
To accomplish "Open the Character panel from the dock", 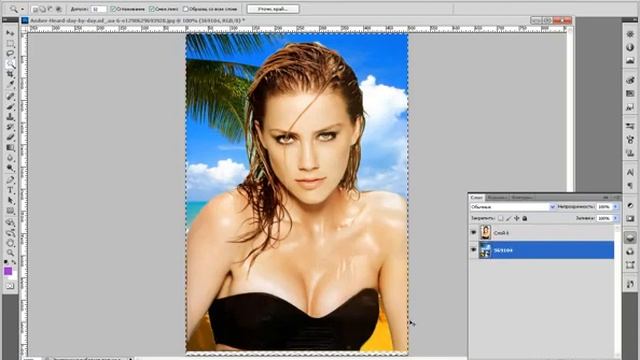I will (630, 173).
